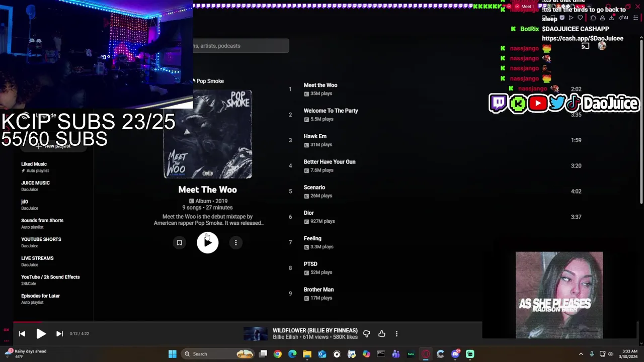Click the browser heart bookmark icon
Screen dimensions: 644x362
[580, 18]
